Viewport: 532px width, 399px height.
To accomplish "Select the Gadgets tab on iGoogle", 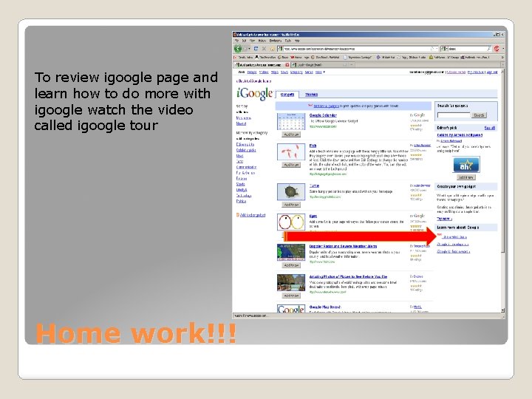I will pyautogui.click(x=287, y=95).
